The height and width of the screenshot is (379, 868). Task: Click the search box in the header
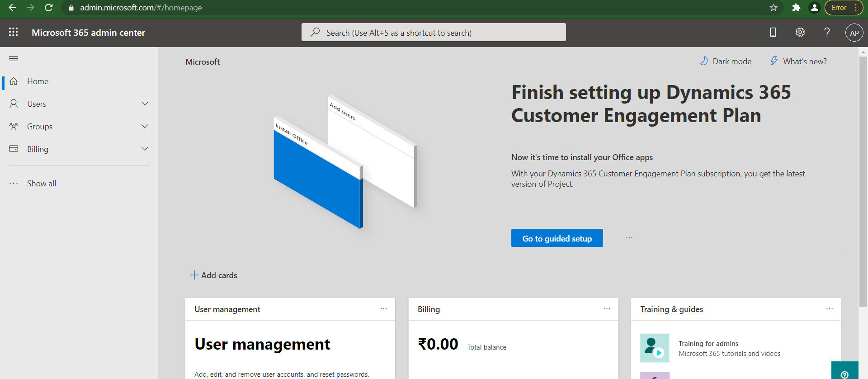pyautogui.click(x=434, y=32)
